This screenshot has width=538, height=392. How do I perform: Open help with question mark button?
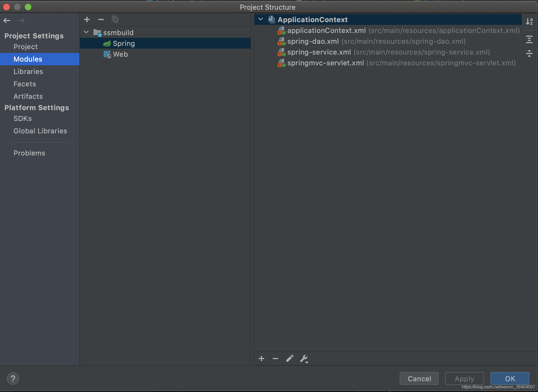[x=13, y=379]
